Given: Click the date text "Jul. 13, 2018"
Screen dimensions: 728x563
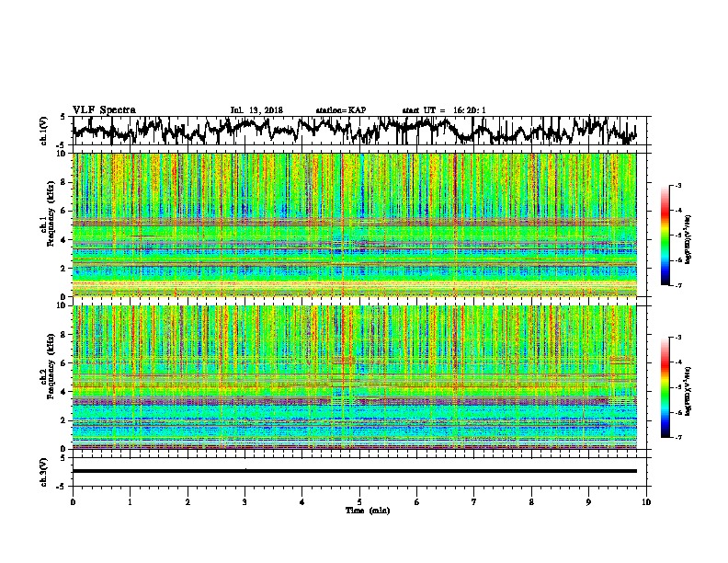Looking at the screenshot, I should (x=256, y=110).
